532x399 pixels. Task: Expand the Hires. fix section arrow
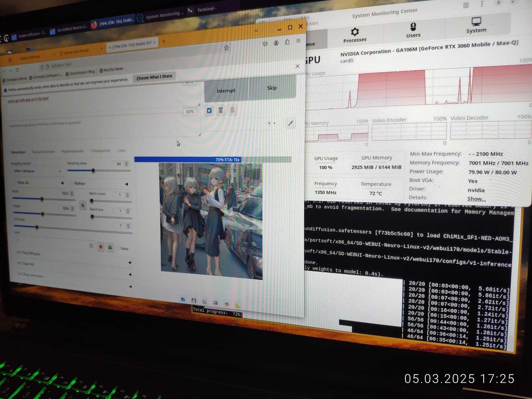click(62, 183)
